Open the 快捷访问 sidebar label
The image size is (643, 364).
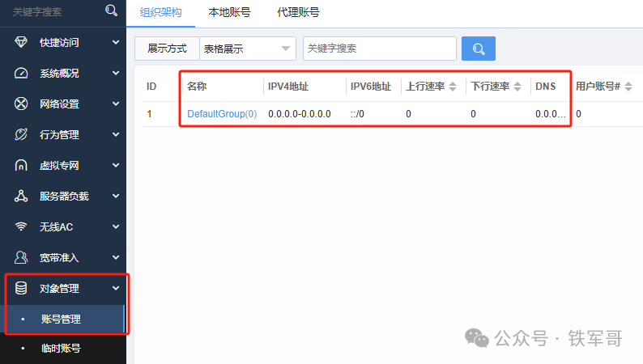(x=59, y=43)
